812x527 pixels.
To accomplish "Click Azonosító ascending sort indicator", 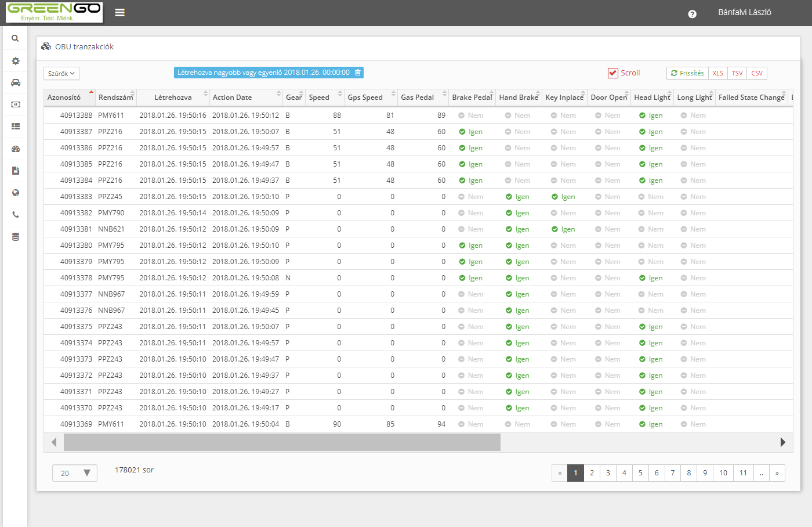I will tap(91, 92).
